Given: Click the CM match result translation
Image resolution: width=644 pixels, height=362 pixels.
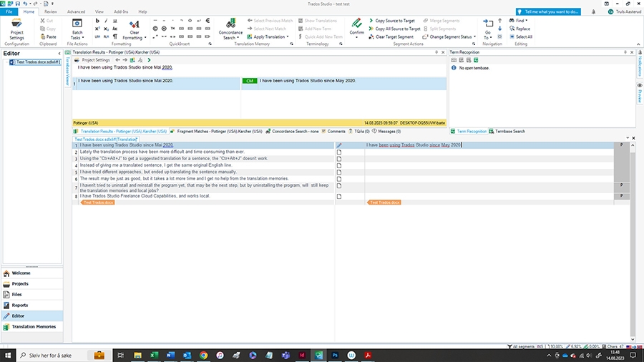Looking at the screenshot, I should pos(308,81).
